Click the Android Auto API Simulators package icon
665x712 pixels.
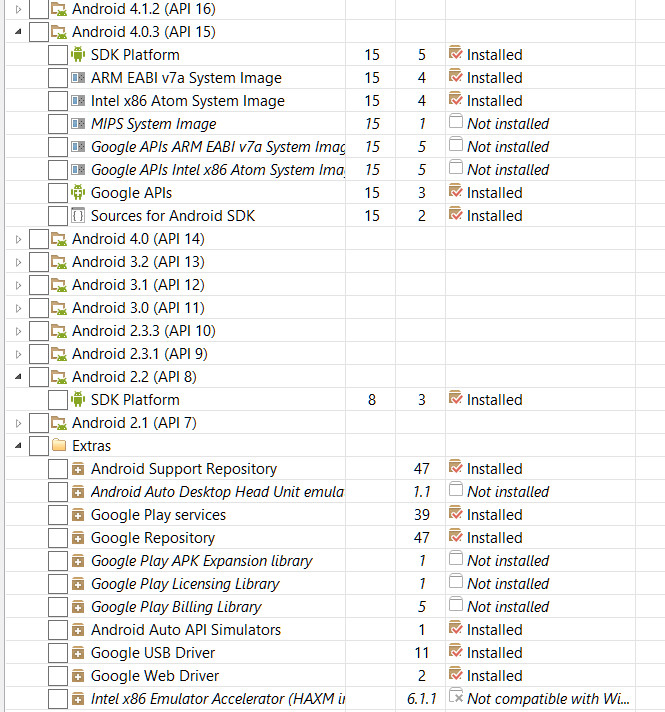coord(78,630)
